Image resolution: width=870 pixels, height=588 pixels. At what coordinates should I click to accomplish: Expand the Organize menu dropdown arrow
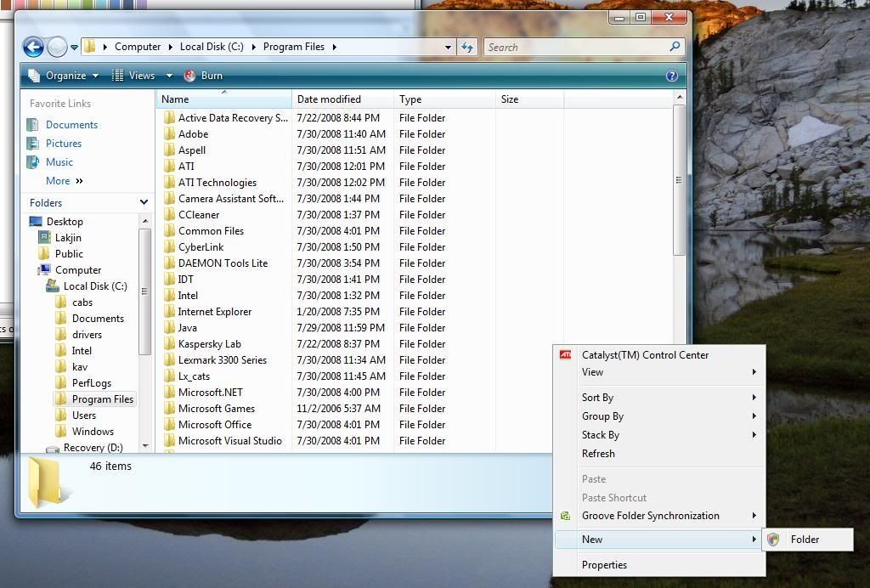tap(95, 76)
